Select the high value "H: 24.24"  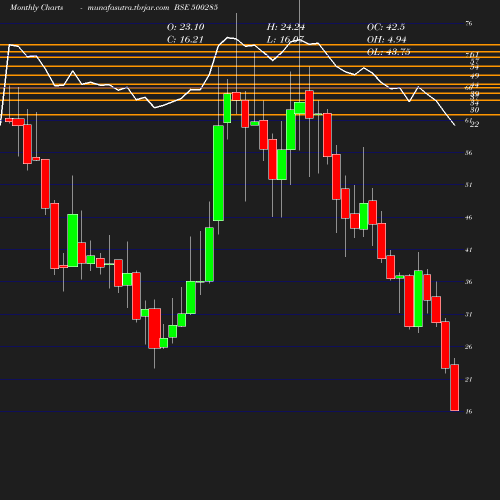tap(286, 27)
